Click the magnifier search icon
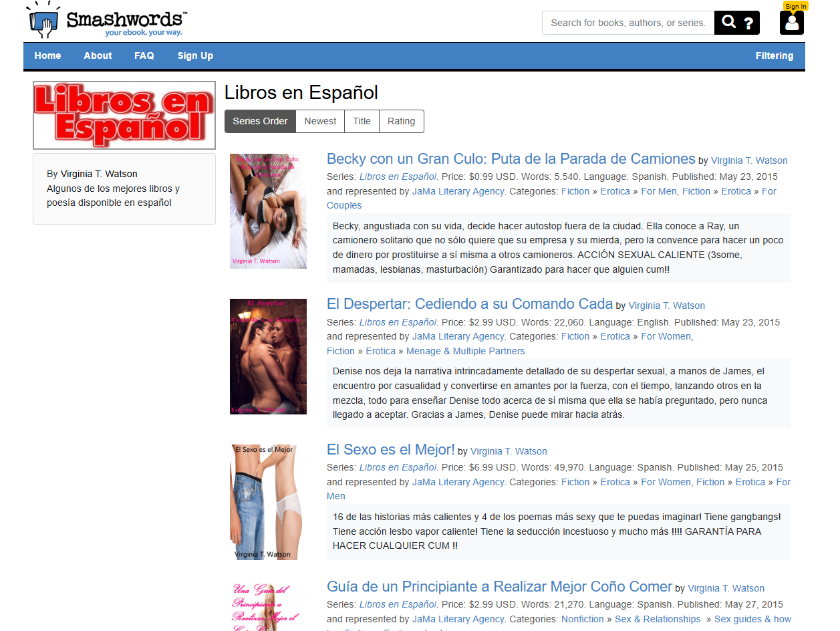Screen dimensions: 840x631 click(x=728, y=23)
